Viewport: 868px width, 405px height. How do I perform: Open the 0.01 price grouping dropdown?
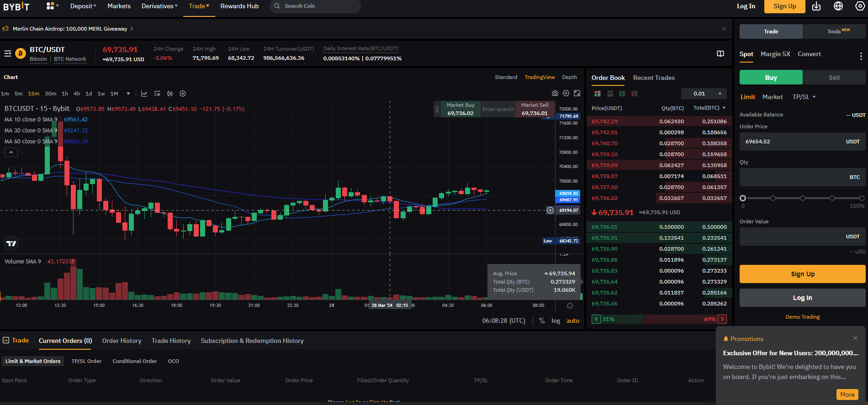[x=704, y=94]
